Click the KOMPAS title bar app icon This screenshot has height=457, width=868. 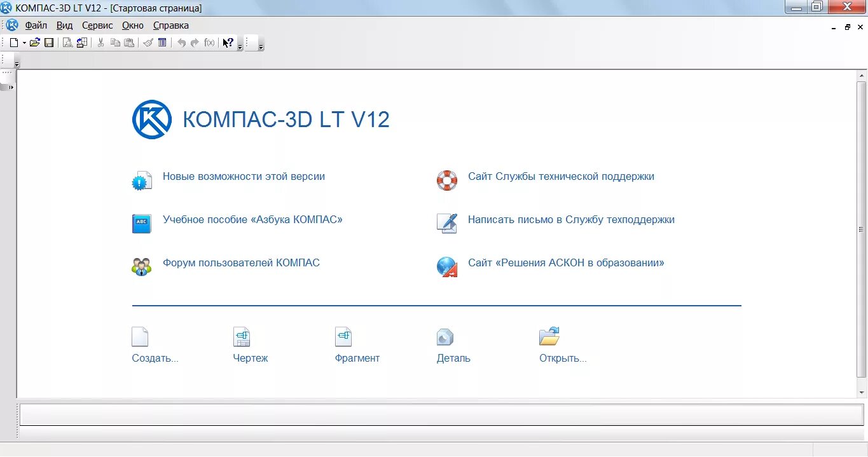coord(6,8)
